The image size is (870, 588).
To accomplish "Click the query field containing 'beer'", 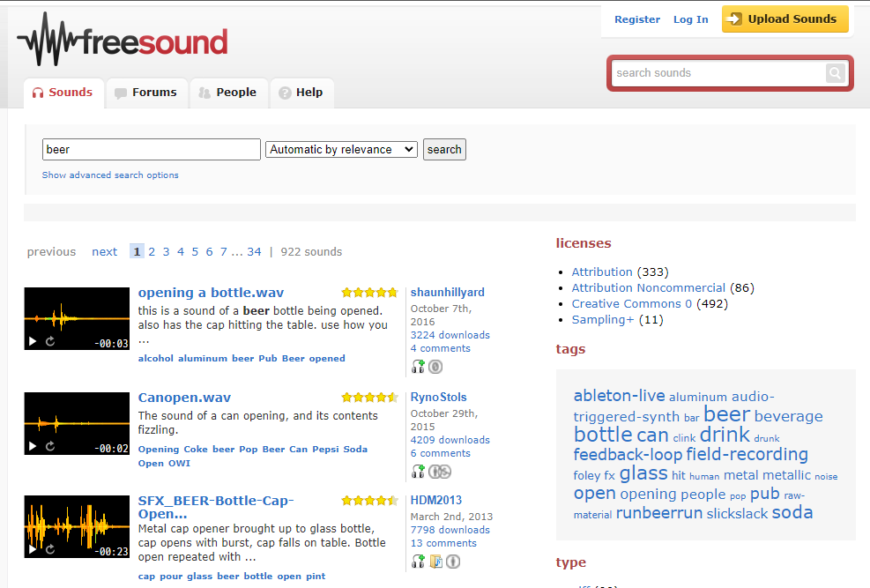I will pos(152,149).
